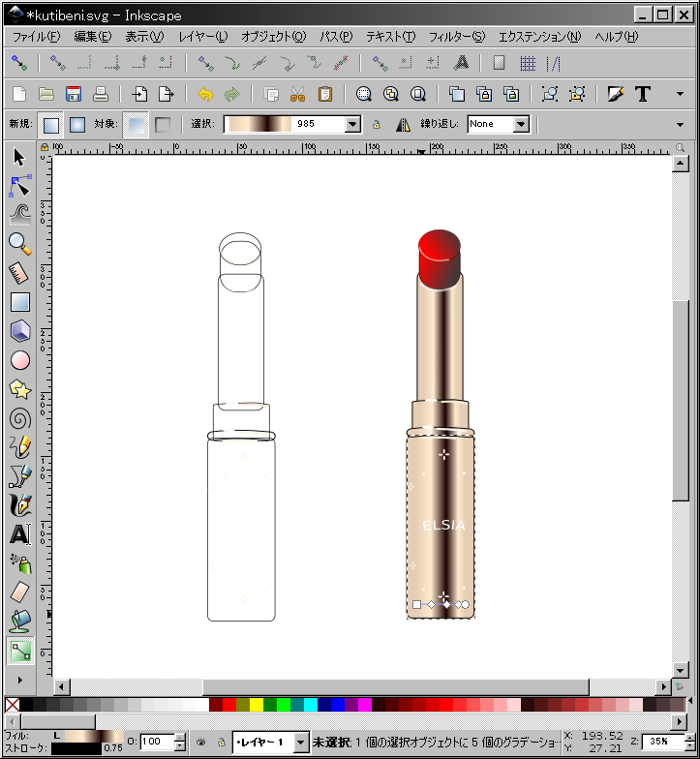
Task: Open gradient selection dropdown 985
Action: click(x=352, y=124)
